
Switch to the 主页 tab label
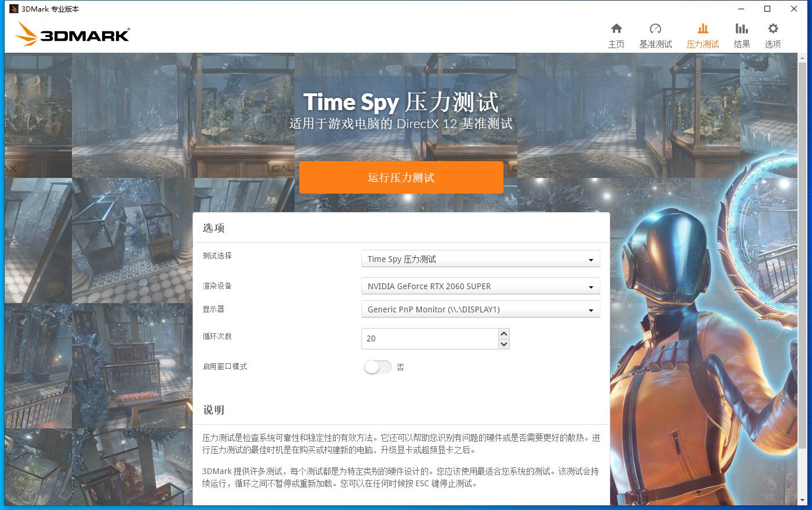pyautogui.click(x=617, y=44)
